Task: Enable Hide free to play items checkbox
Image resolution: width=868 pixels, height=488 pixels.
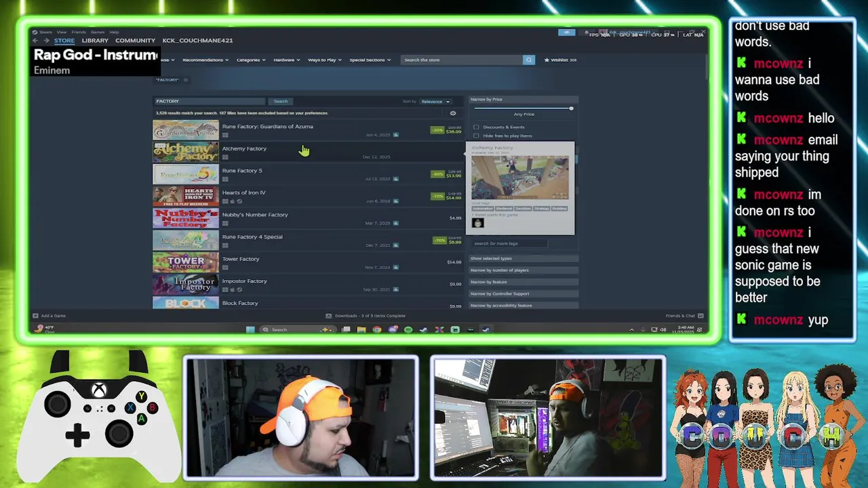Action: pyautogui.click(x=476, y=136)
